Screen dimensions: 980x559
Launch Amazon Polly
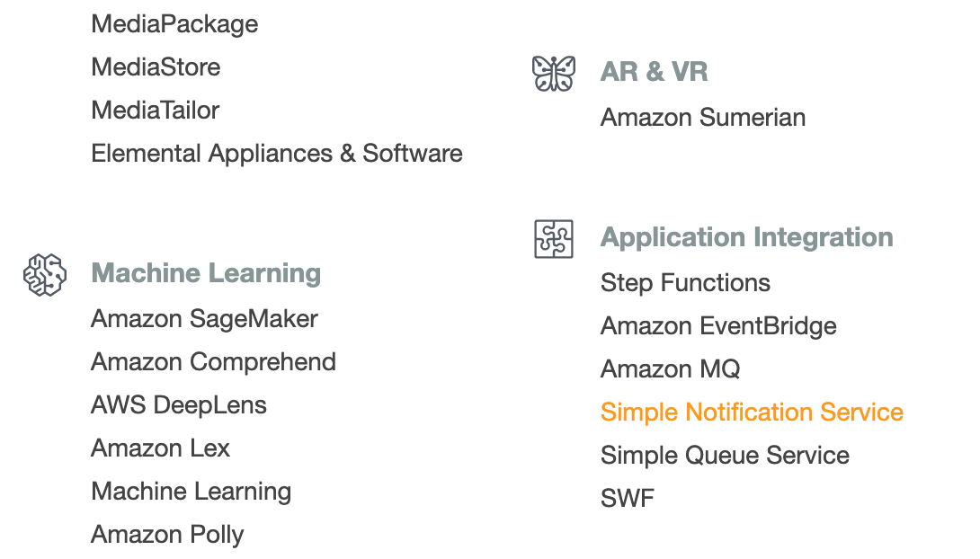click(167, 535)
